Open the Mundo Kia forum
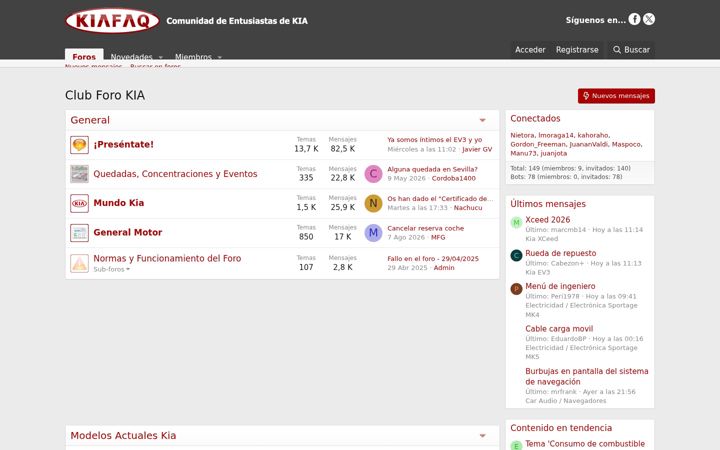The width and height of the screenshot is (720, 450). pyautogui.click(x=118, y=203)
